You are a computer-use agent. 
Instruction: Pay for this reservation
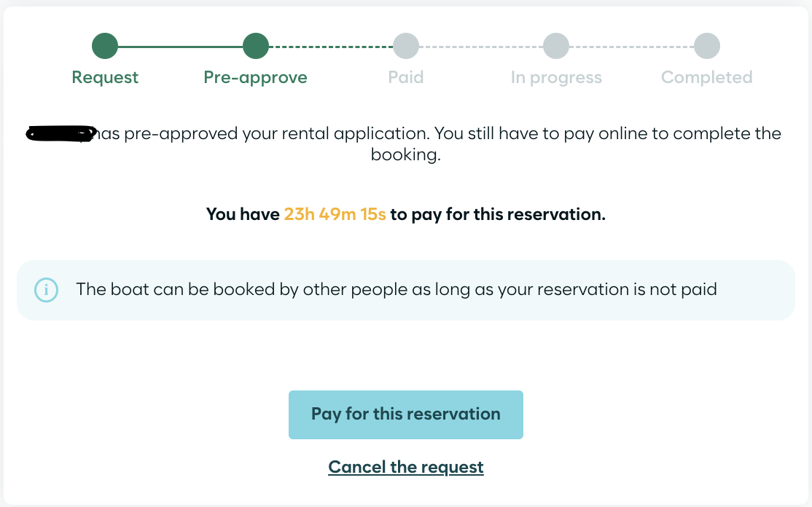[x=406, y=414]
